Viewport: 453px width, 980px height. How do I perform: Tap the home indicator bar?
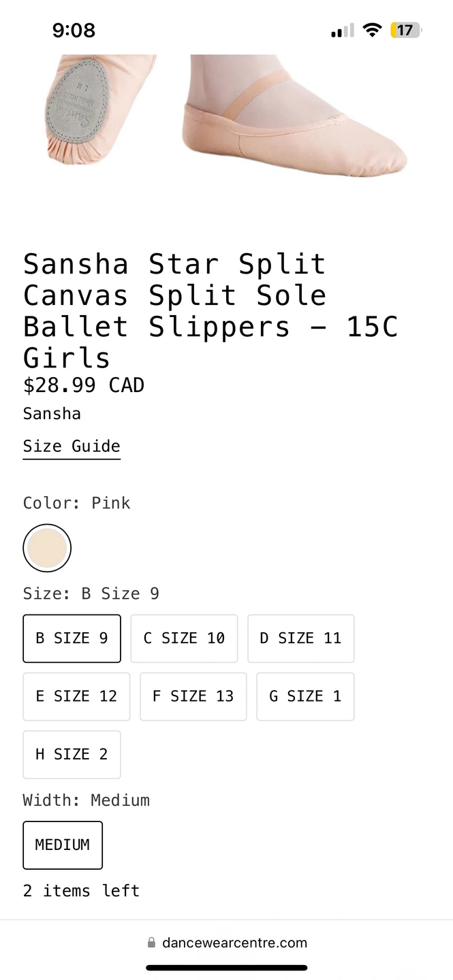point(226,967)
